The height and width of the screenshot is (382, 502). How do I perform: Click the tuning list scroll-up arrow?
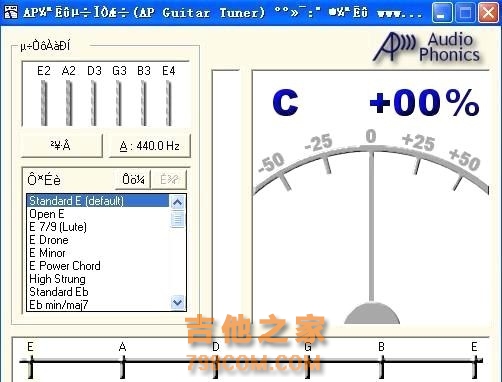(x=177, y=202)
